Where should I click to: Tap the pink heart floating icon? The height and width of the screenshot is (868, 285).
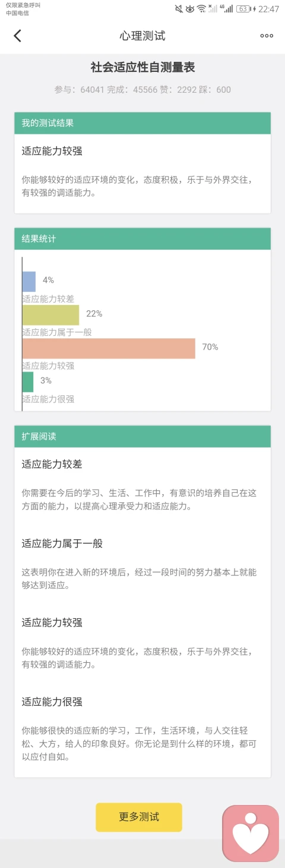point(251,834)
